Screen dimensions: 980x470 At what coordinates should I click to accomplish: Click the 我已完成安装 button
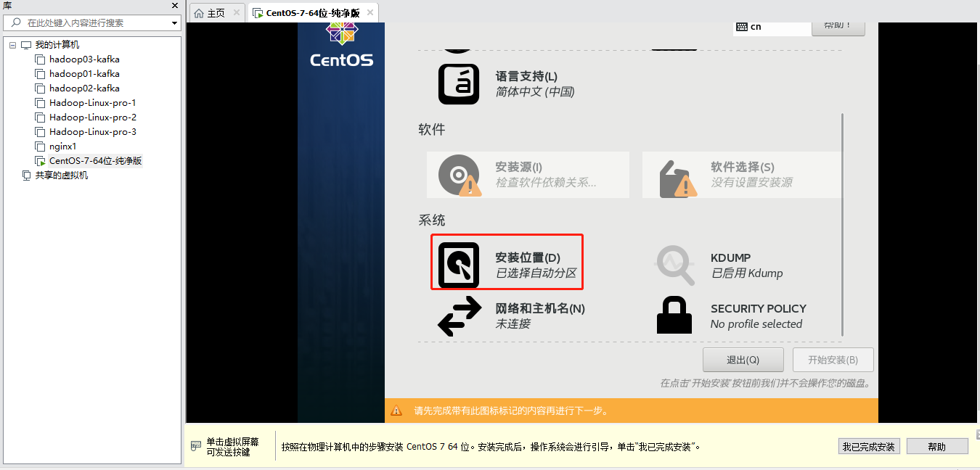tap(869, 447)
